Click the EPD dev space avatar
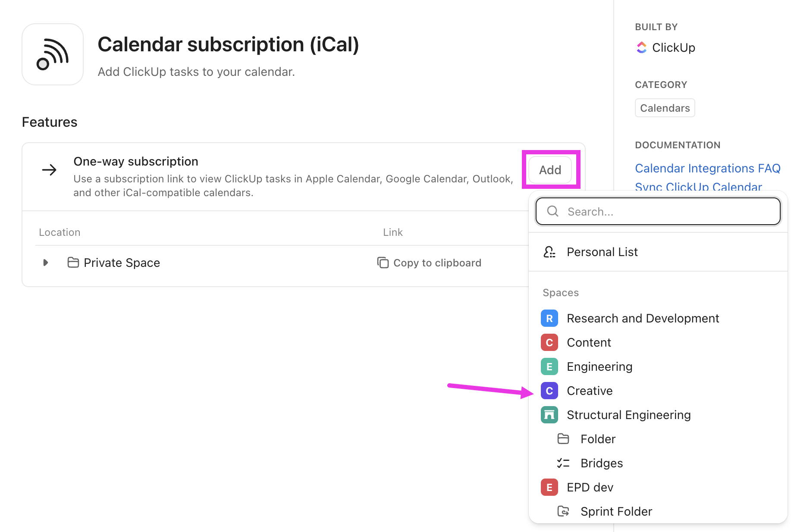 tap(549, 487)
